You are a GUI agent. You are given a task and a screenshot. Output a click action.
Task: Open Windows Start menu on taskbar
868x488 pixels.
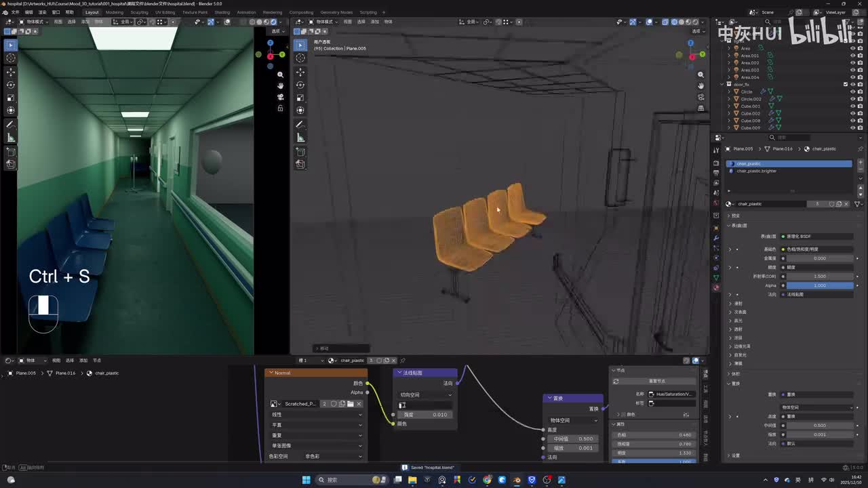coord(306,480)
